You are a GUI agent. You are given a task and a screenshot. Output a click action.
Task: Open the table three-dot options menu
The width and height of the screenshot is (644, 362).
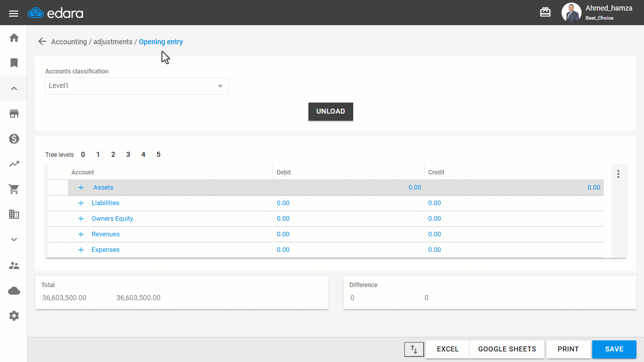click(x=618, y=174)
